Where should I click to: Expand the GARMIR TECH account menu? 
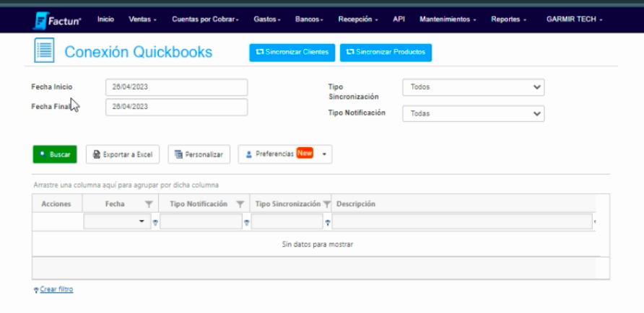(574, 19)
